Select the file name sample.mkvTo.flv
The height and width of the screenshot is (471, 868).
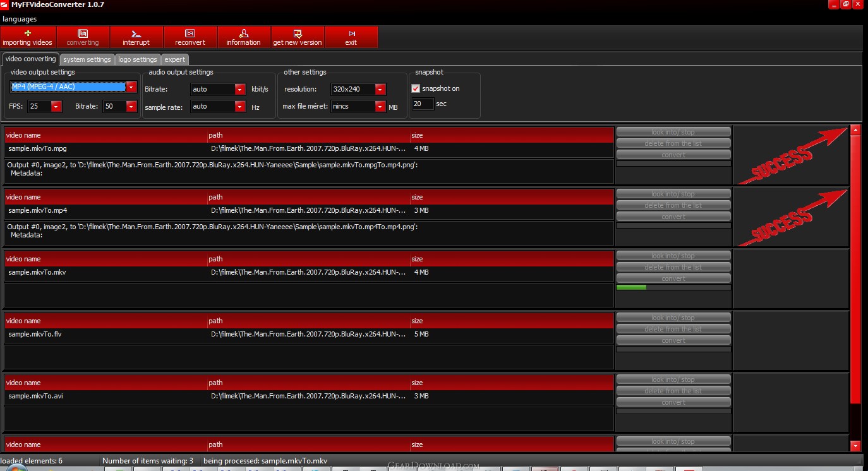35,335
